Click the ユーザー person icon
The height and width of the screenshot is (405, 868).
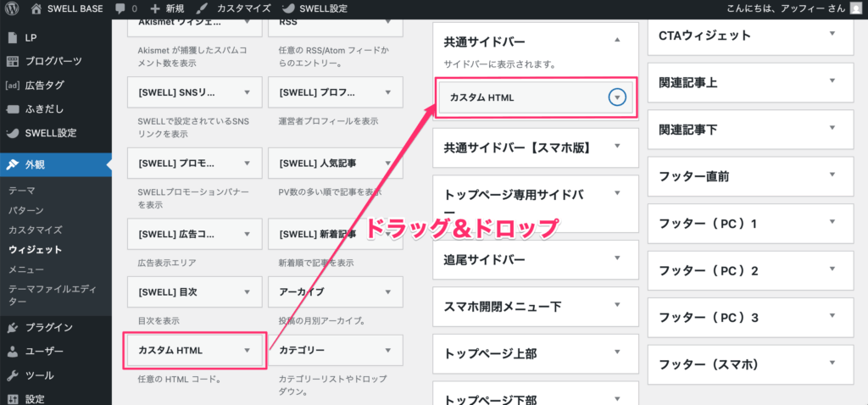pos(14,352)
